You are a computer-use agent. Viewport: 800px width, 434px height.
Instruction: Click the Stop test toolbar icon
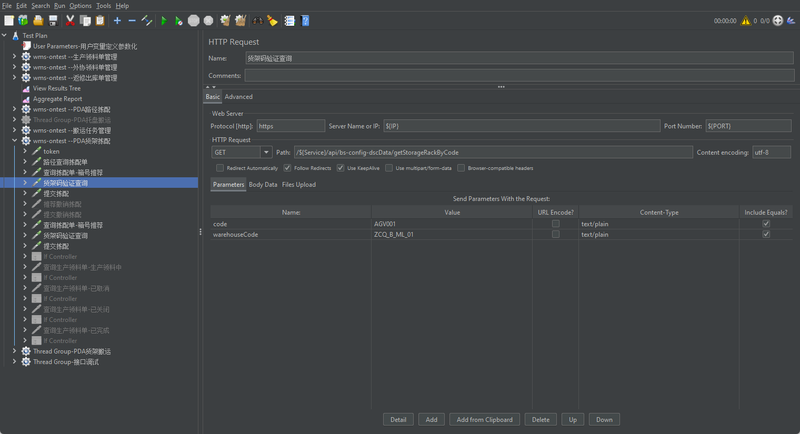point(193,20)
